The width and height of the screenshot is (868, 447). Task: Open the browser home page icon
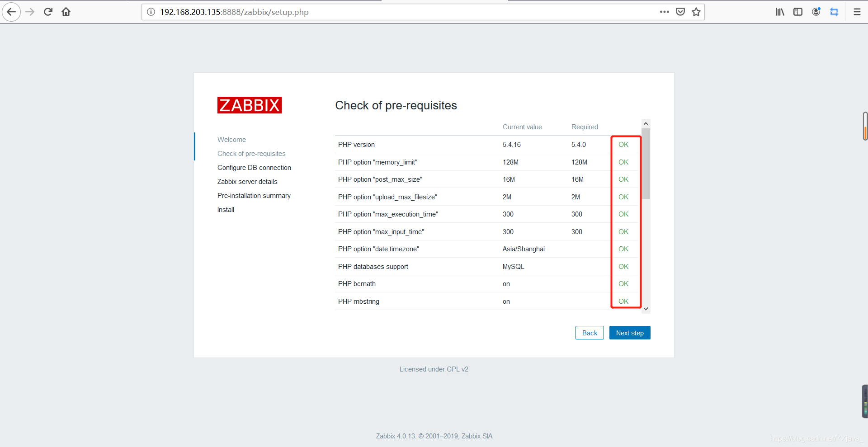pos(66,12)
